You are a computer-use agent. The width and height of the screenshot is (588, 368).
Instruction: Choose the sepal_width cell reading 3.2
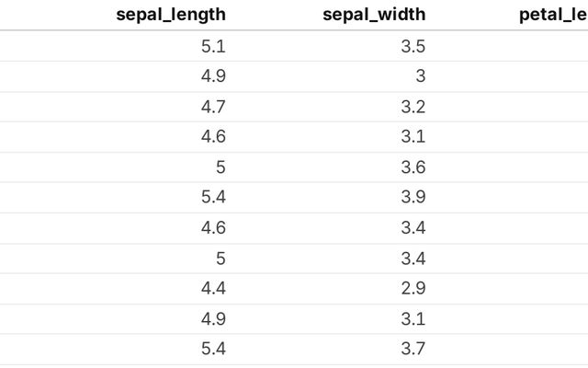click(413, 107)
